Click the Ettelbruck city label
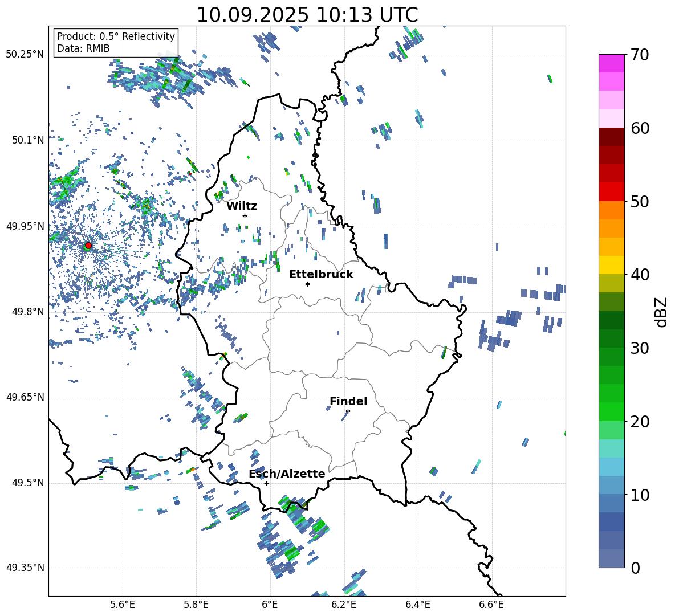Screen dimensions: 675x616 [321, 275]
